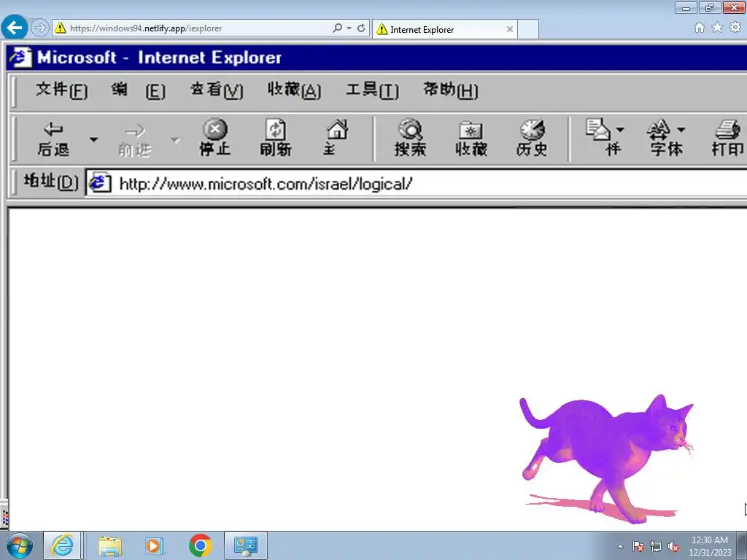Click the 历史 (History) toolbar icon
The image size is (747, 560).
point(532,138)
